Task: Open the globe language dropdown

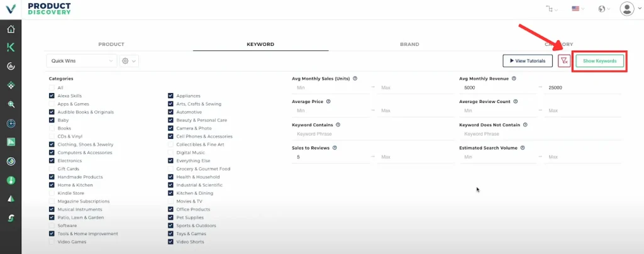Action: (x=604, y=9)
